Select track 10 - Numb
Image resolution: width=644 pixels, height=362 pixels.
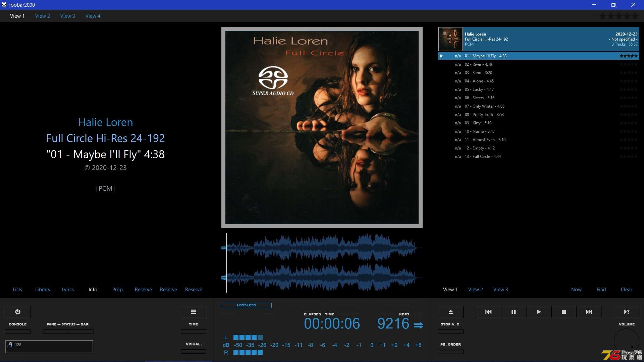pyautogui.click(x=539, y=131)
